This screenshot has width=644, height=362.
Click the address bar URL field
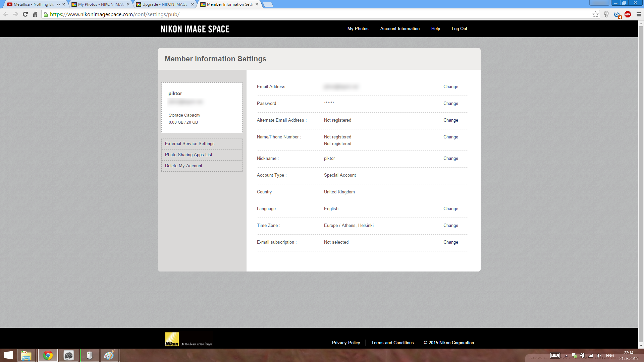(319, 14)
